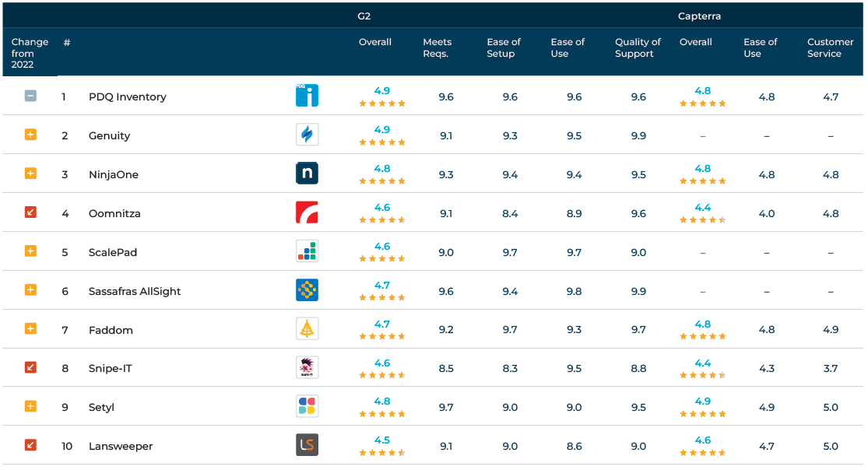Click the Quality of Support column header
868x470 pixels.
(638, 47)
